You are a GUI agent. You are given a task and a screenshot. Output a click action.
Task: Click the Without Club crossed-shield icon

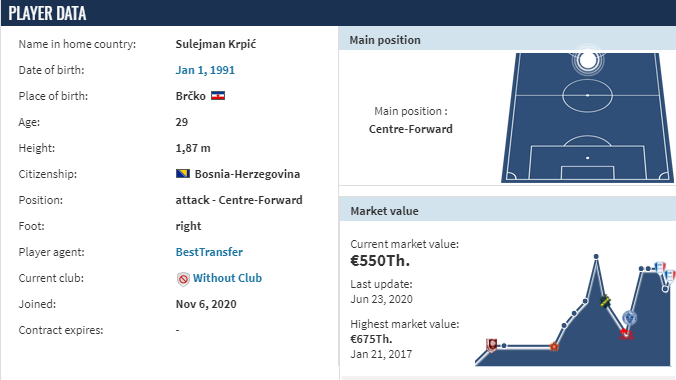pos(183,279)
